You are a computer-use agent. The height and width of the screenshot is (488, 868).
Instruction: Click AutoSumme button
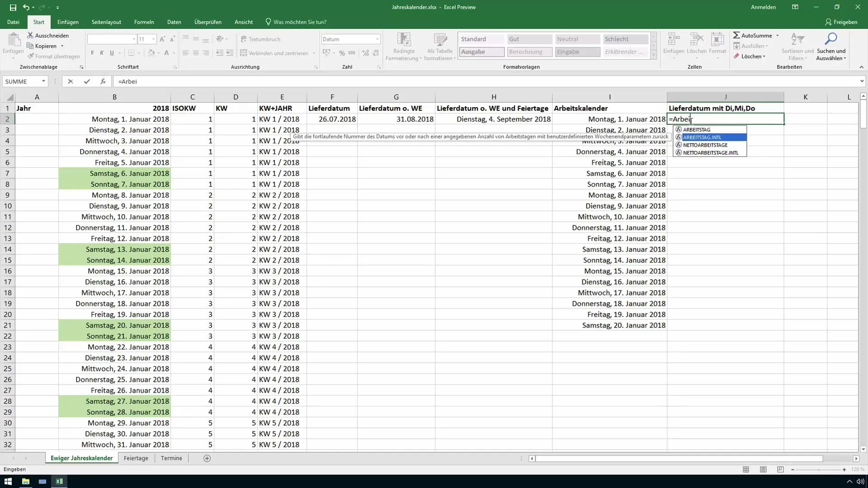(x=753, y=35)
